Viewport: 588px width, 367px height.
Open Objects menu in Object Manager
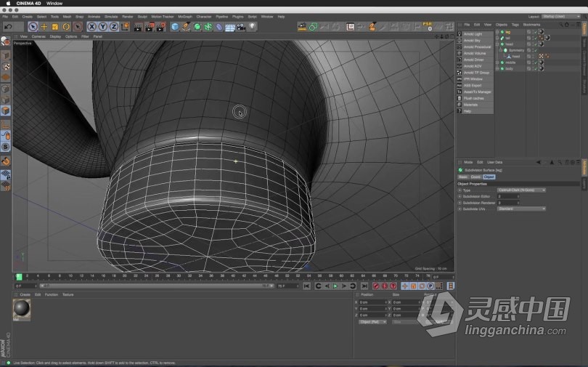click(x=501, y=25)
